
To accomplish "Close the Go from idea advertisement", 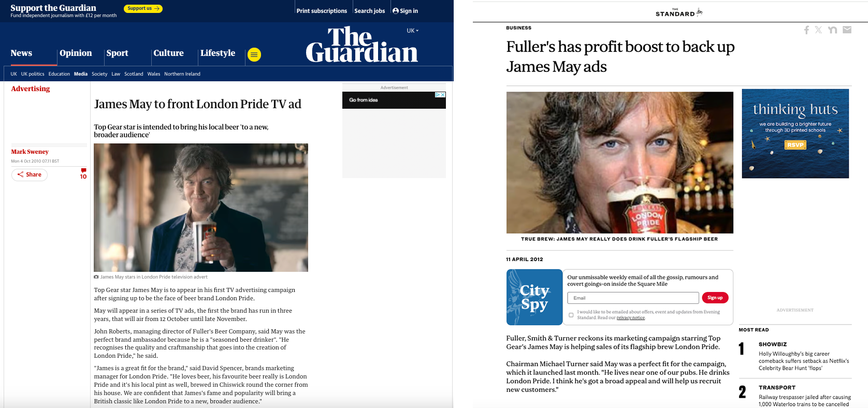I will 443,95.
